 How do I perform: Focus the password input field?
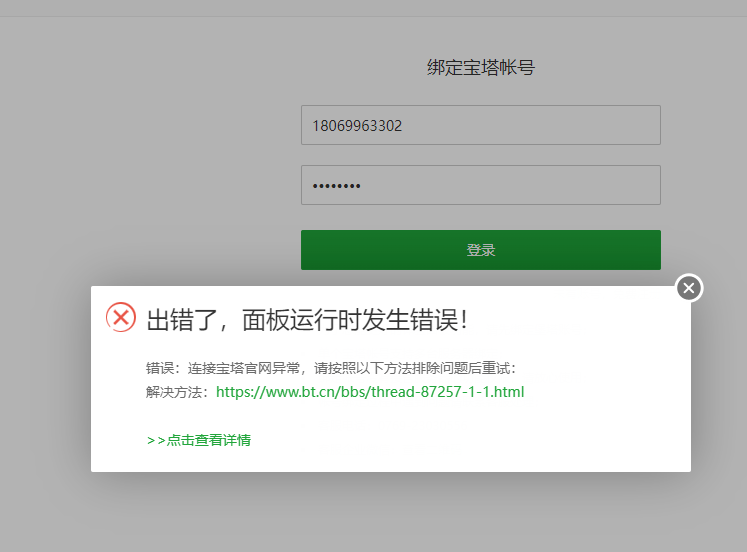[481, 185]
